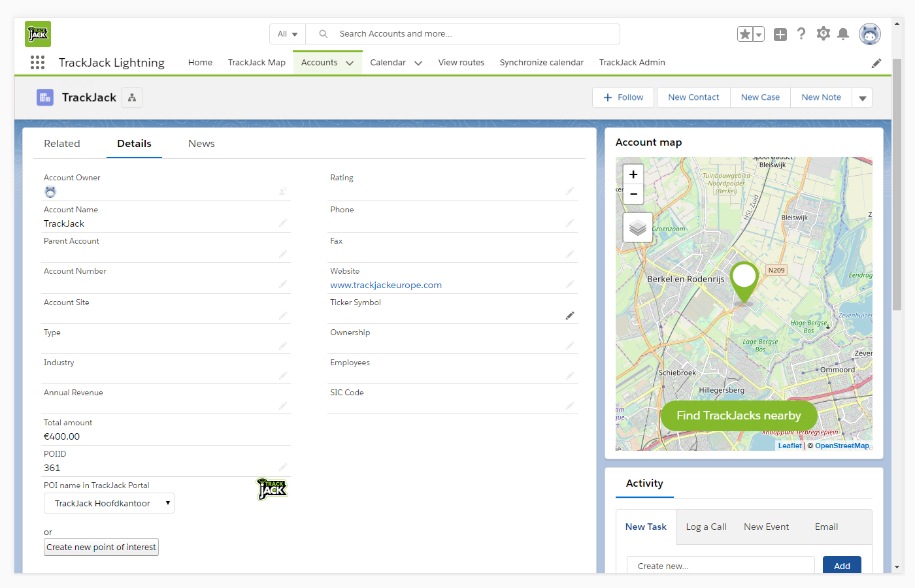
Task: Click Find TrackJacks nearby button
Action: 739,416
